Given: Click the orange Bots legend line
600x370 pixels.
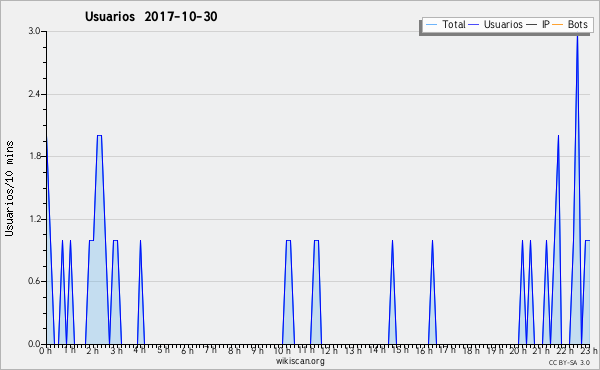Looking at the screenshot, I should click(558, 25).
